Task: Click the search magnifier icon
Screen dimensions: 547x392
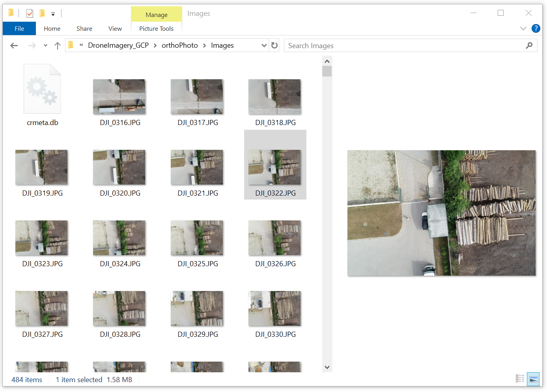Action: [x=529, y=46]
